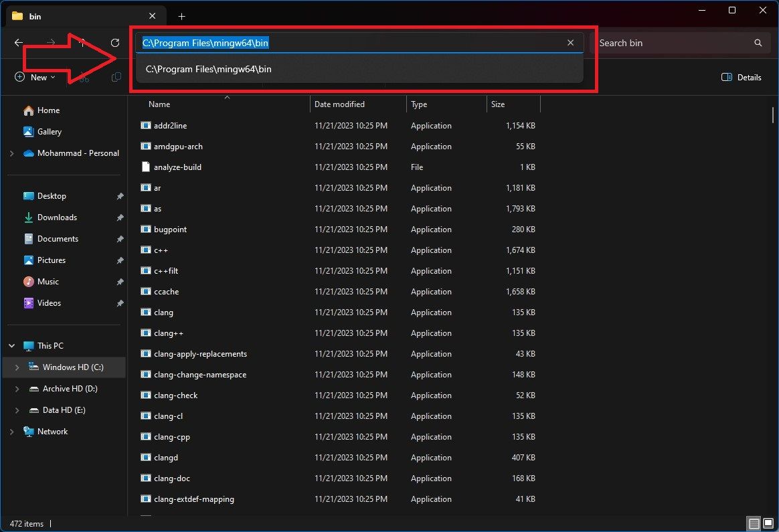Collapse the This PC tree node
This screenshot has width=779, height=532.
[12, 346]
